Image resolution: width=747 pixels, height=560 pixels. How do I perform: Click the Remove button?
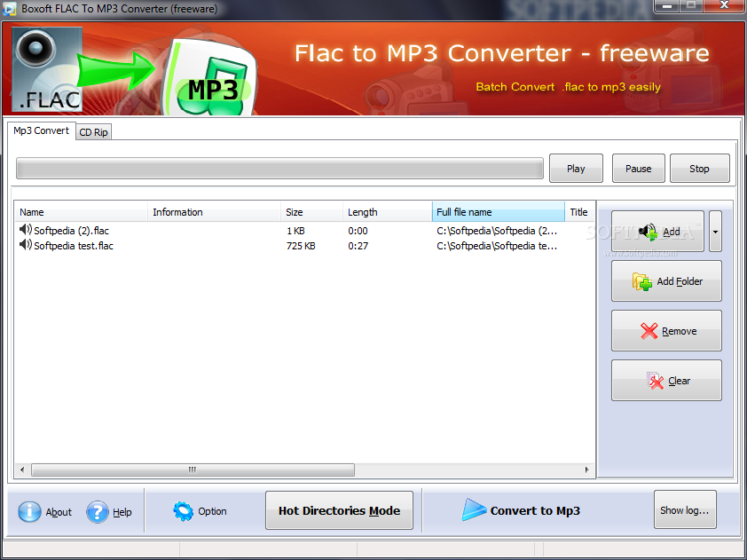click(666, 331)
